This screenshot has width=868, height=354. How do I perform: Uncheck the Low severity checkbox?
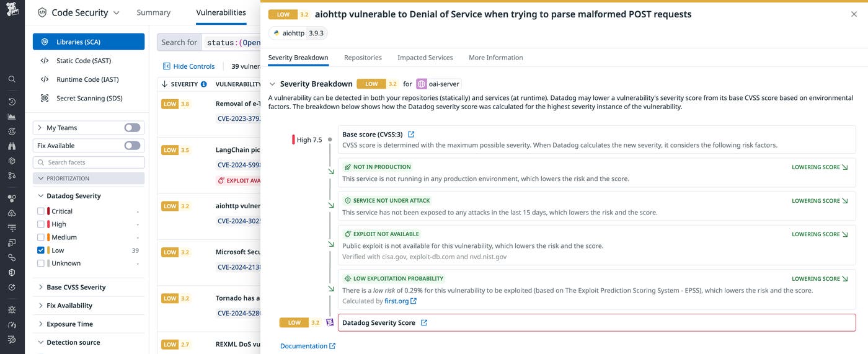click(x=41, y=250)
